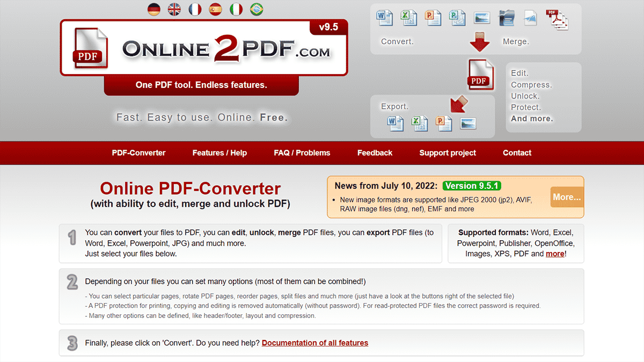Screen dimensions: 644x362
Task: Open Documentation of all features link
Action: (314, 343)
